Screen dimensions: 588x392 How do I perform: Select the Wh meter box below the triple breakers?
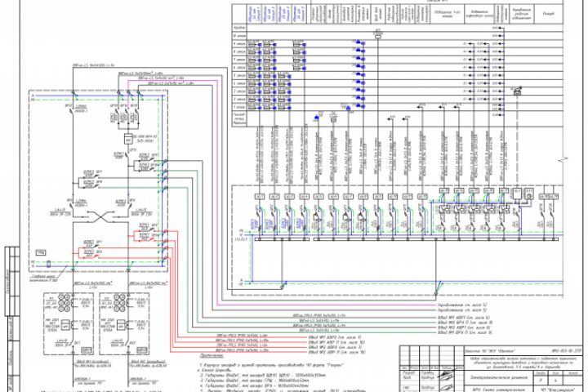pos(128,138)
